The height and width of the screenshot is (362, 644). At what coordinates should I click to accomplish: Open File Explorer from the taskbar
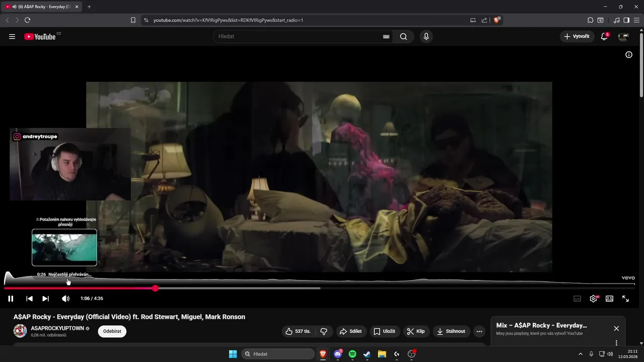pyautogui.click(x=382, y=354)
